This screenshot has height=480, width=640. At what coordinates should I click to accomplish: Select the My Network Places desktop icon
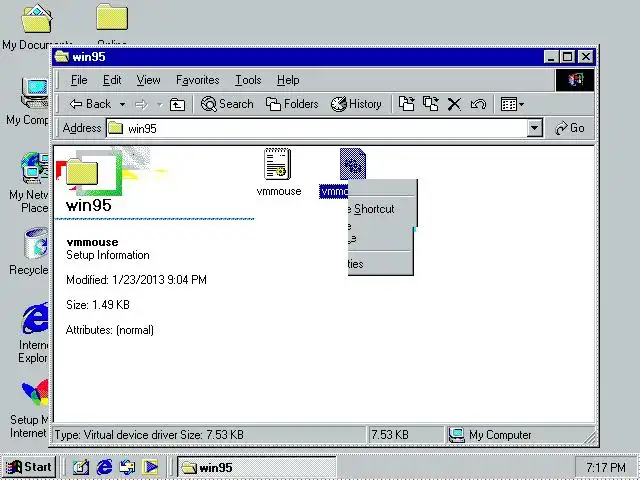pos(35,167)
